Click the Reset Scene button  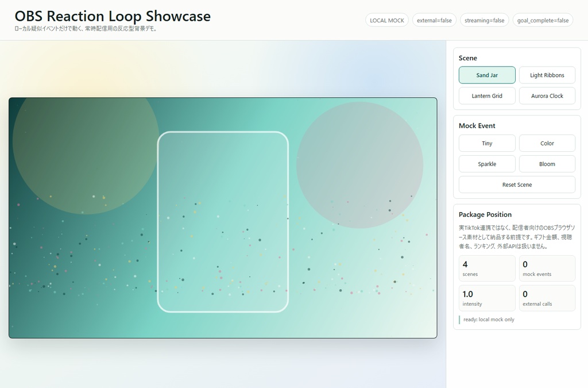point(517,185)
